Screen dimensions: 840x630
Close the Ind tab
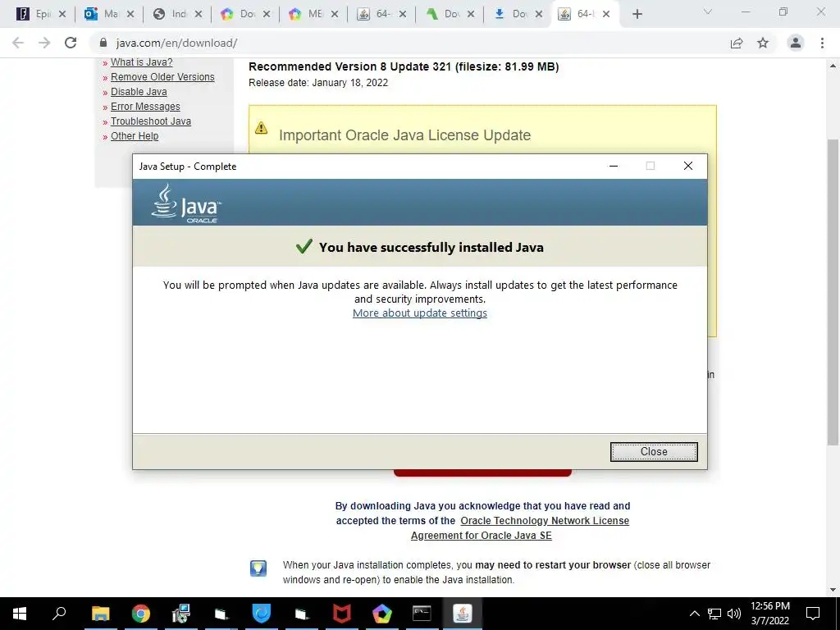tap(199, 15)
